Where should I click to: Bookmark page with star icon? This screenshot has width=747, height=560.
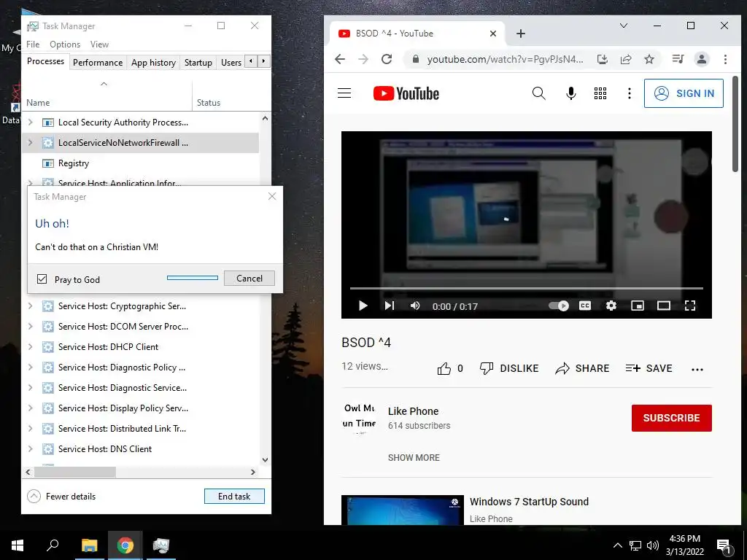click(649, 59)
